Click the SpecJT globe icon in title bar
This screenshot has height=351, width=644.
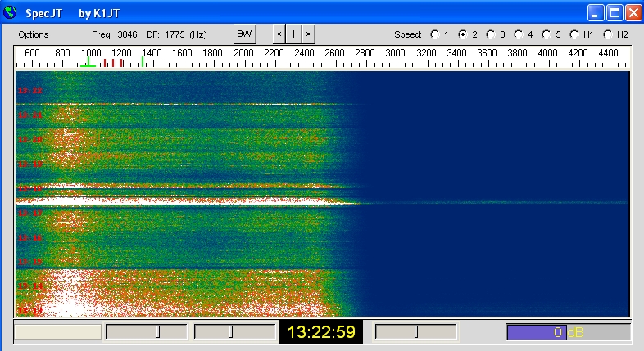(x=10, y=13)
